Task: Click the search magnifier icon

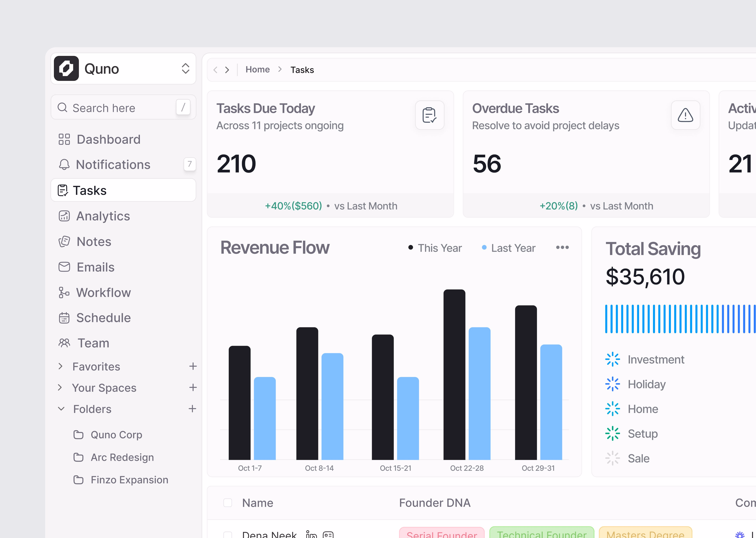Action: coord(63,107)
